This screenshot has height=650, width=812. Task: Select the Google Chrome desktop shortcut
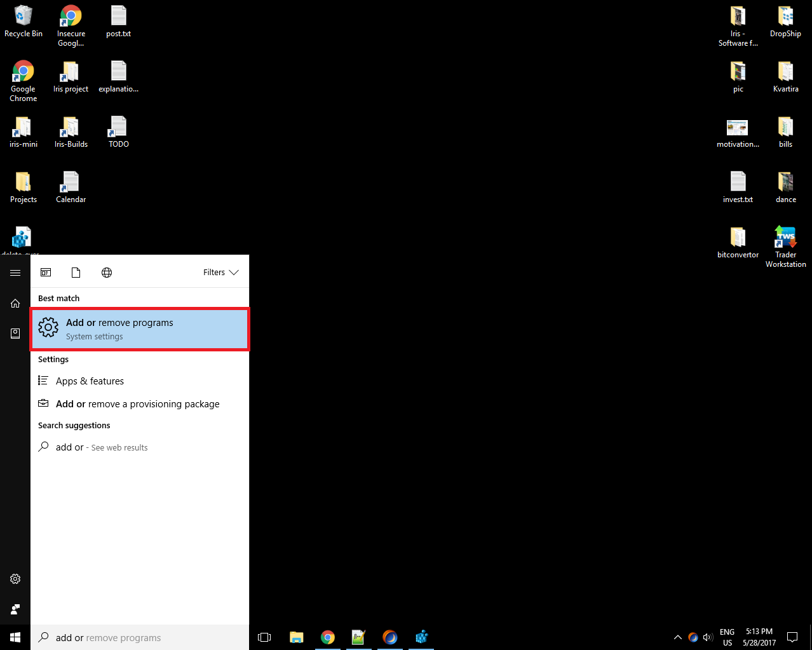tap(24, 81)
